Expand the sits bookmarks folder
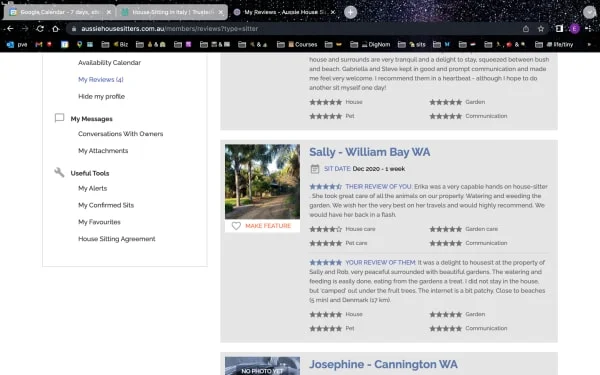The width and height of the screenshot is (600, 375). 412,44
